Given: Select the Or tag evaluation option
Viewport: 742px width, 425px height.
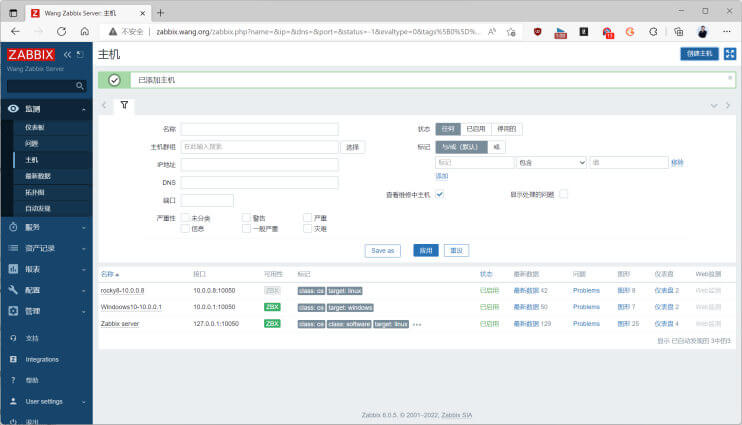Looking at the screenshot, I should [496, 147].
